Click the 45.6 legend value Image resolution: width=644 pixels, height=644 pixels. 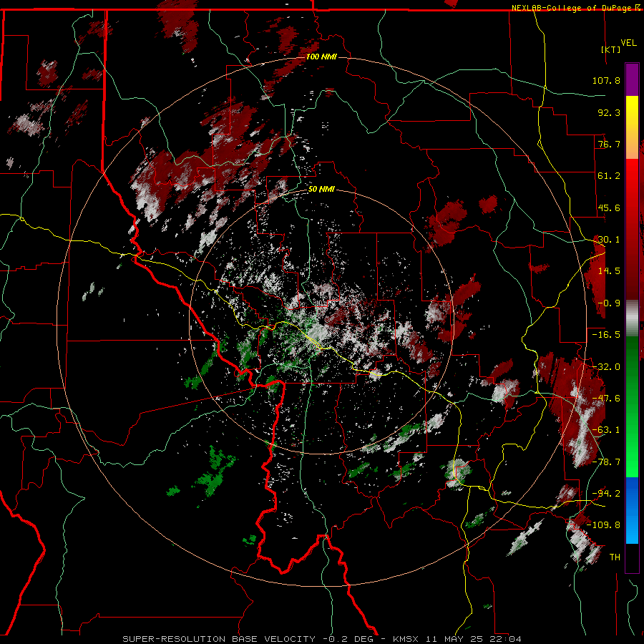point(609,208)
